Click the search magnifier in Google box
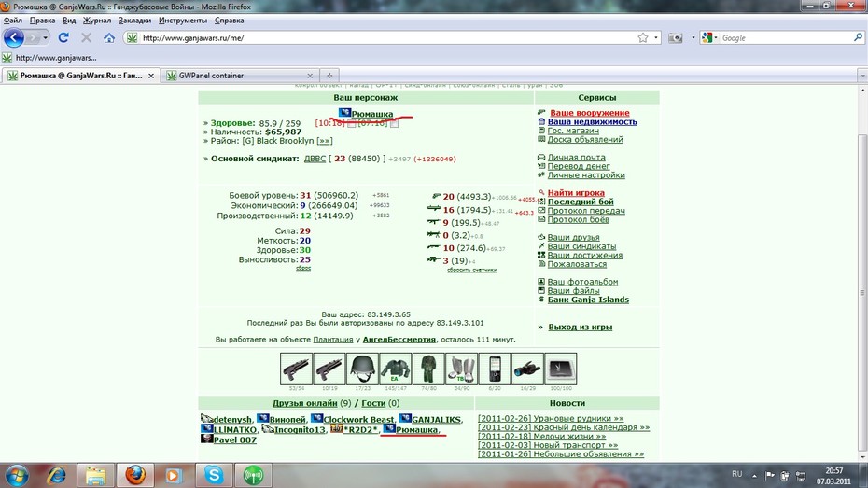The image size is (868, 488). 858,37
